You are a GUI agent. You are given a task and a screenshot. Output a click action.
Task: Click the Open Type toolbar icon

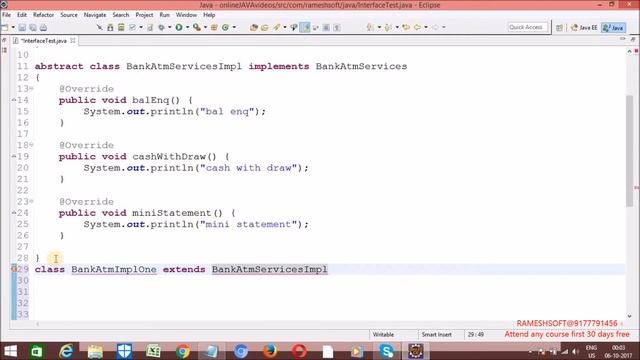tap(253, 27)
